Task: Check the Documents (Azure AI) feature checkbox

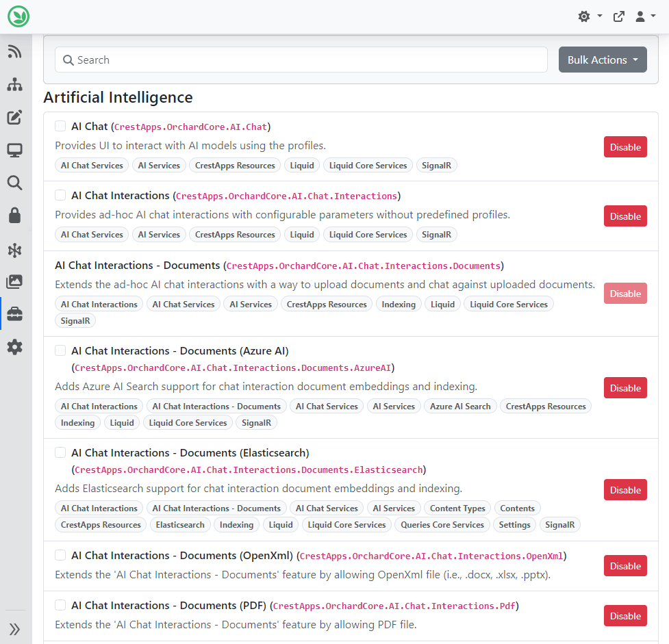Action: pos(60,350)
